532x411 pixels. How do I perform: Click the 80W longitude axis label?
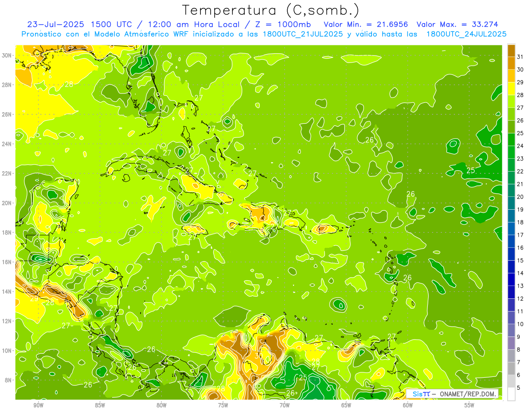coord(161,405)
